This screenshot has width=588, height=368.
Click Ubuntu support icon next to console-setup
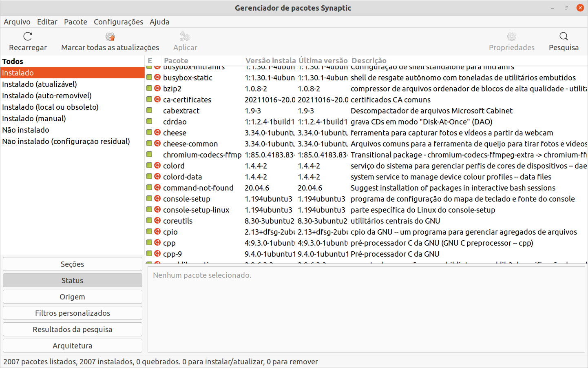click(x=157, y=198)
